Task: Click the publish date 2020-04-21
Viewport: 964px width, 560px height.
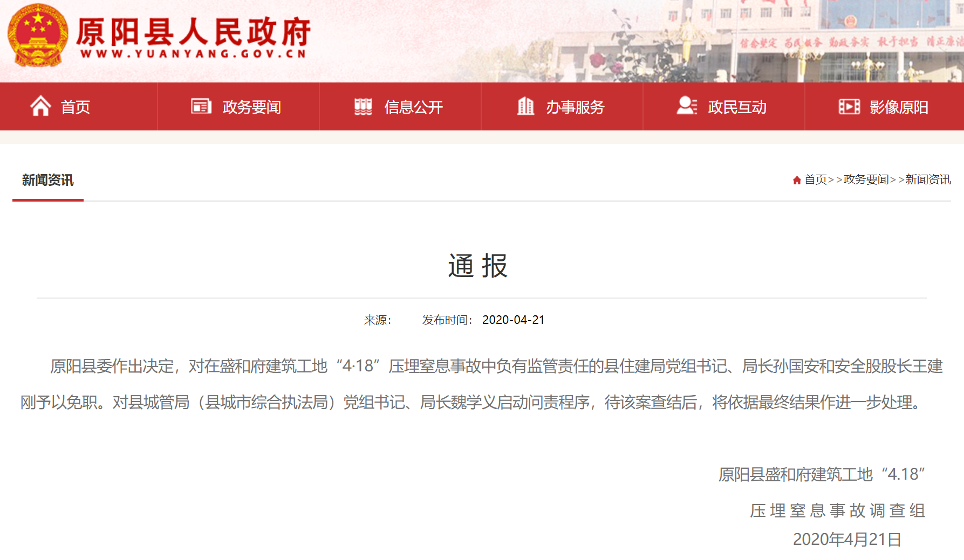Action: pos(514,320)
